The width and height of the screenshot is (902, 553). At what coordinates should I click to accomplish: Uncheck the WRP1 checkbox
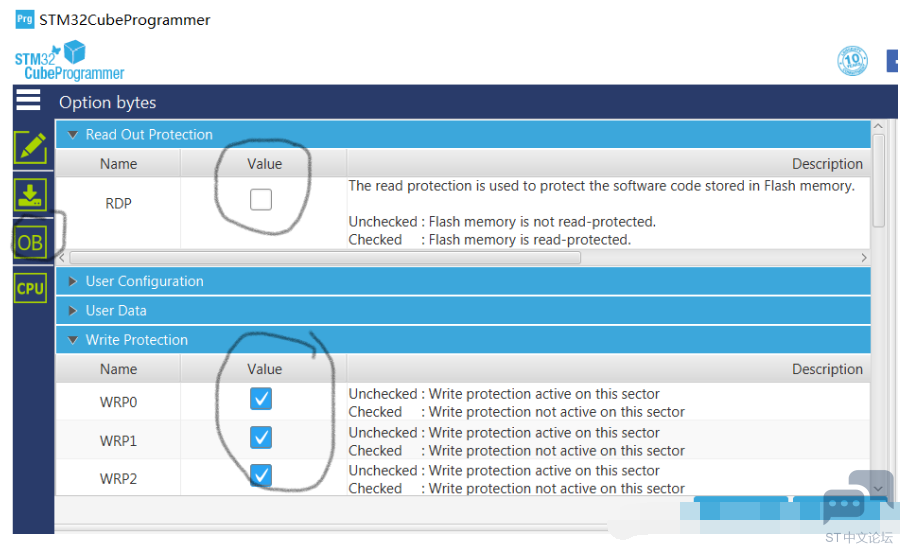coord(261,437)
